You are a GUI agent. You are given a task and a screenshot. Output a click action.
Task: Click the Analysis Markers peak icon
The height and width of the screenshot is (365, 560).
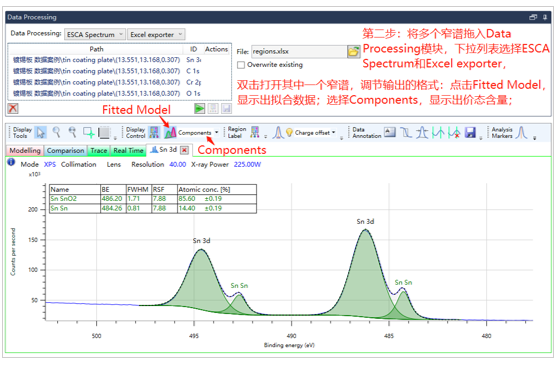click(522, 132)
